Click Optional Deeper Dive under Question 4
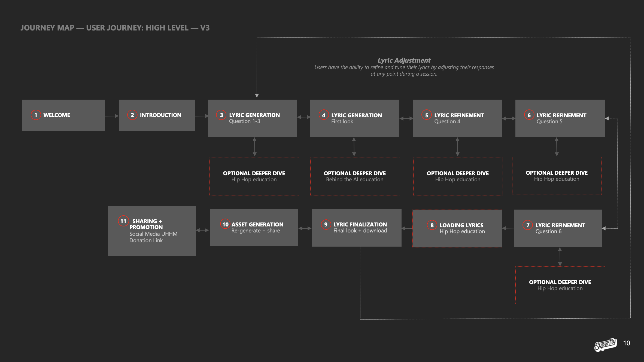This screenshot has width=644, height=362. [x=458, y=176]
